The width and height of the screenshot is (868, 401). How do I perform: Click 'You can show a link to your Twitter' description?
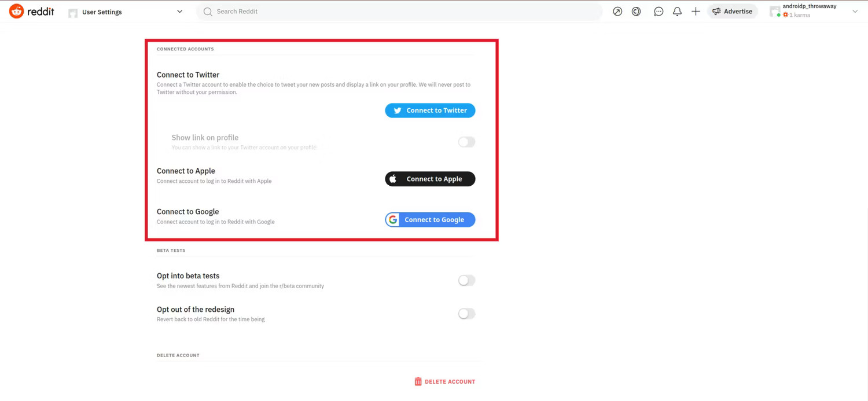pyautogui.click(x=244, y=148)
